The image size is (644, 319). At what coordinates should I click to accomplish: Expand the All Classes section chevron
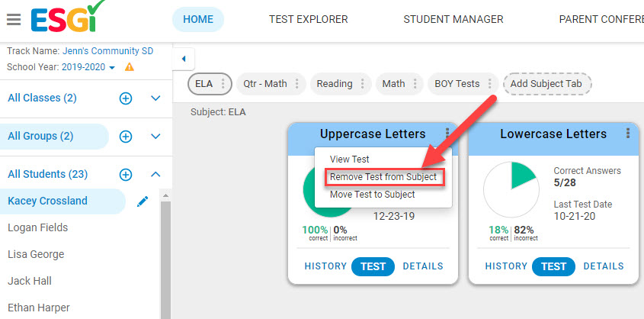pyautogui.click(x=155, y=98)
